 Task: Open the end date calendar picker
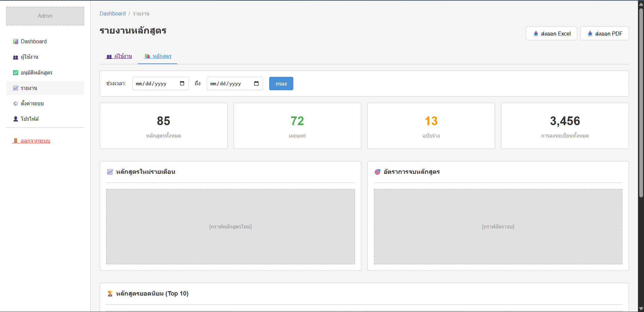(256, 84)
